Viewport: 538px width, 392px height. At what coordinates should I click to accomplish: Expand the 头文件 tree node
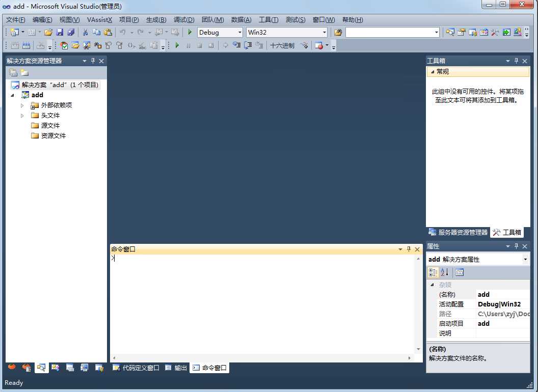click(x=22, y=116)
